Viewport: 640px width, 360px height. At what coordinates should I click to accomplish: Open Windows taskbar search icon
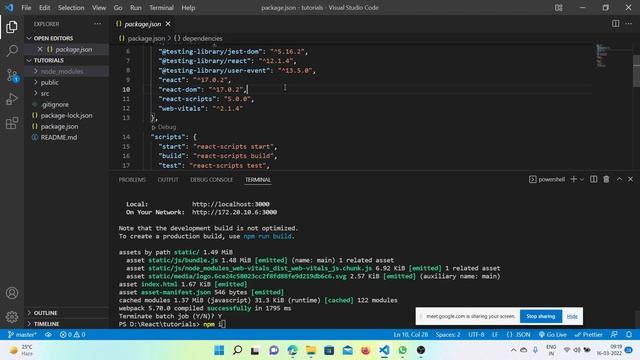pyautogui.click(x=237, y=350)
